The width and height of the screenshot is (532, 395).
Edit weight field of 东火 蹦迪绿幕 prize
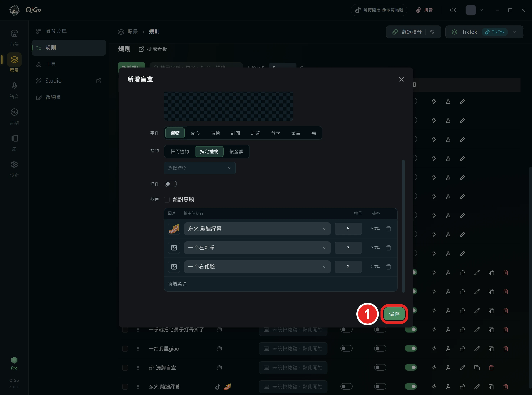tap(348, 229)
